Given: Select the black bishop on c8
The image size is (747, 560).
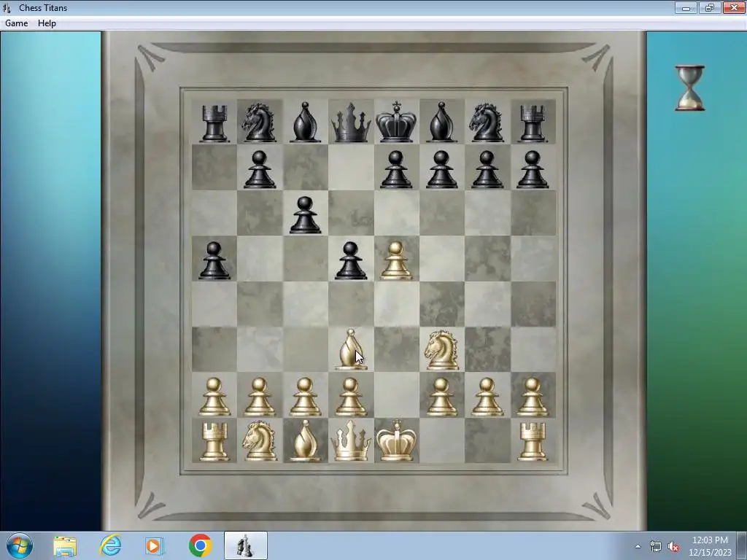Looking at the screenshot, I should tap(305, 122).
